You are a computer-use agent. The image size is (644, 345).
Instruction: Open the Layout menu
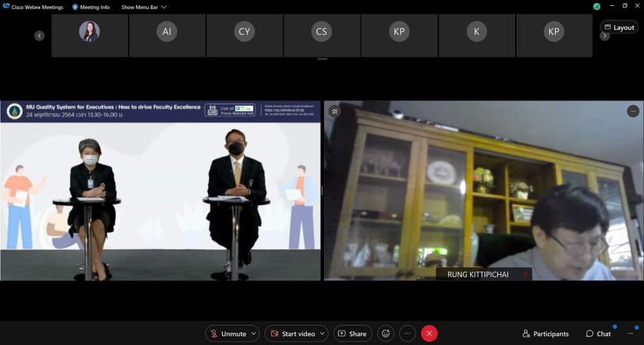pyautogui.click(x=619, y=27)
